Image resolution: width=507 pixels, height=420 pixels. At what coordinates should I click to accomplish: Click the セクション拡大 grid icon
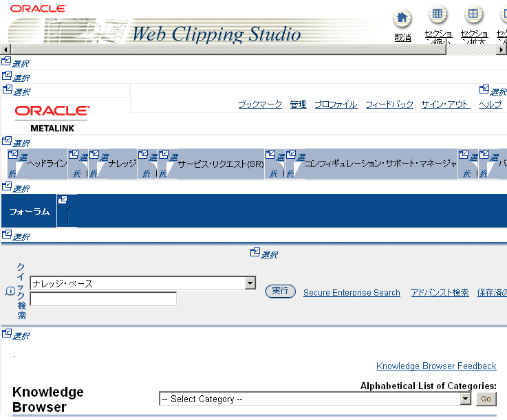tap(473, 14)
